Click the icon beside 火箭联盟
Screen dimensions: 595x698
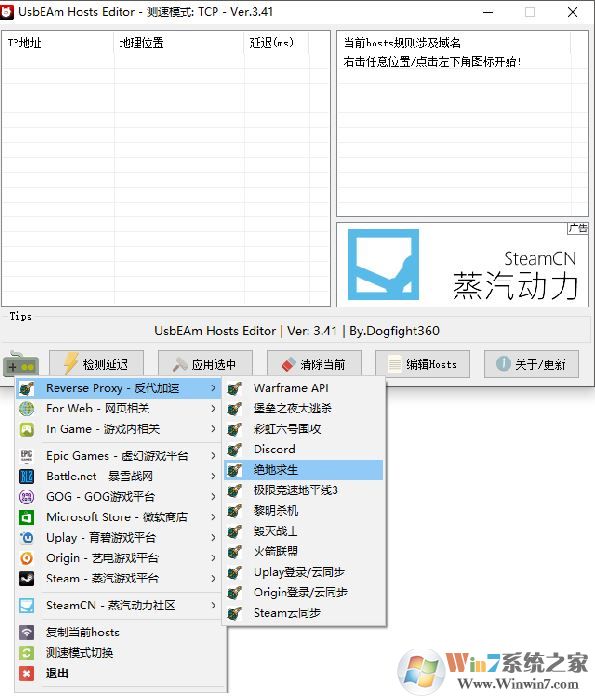(x=235, y=552)
